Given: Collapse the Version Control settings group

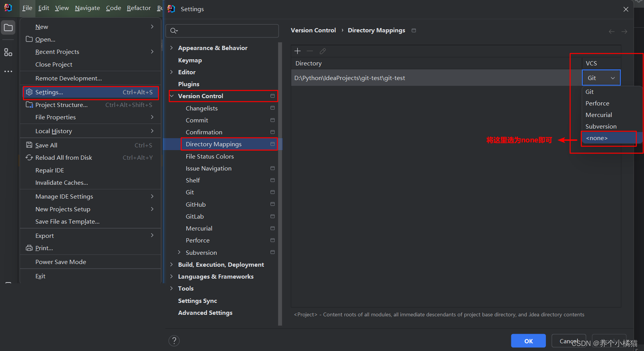Looking at the screenshot, I should click(x=172, y=96).
